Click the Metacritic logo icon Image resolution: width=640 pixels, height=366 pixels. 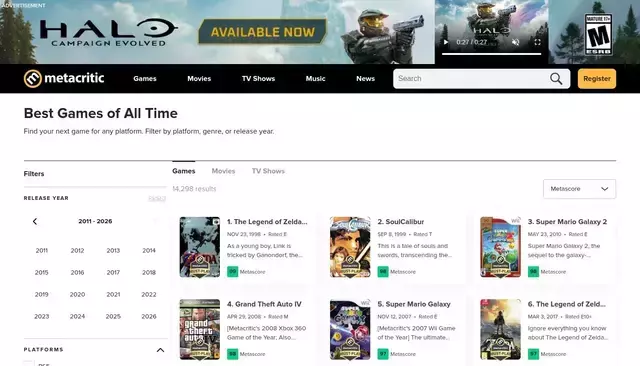tap(33, 78)
